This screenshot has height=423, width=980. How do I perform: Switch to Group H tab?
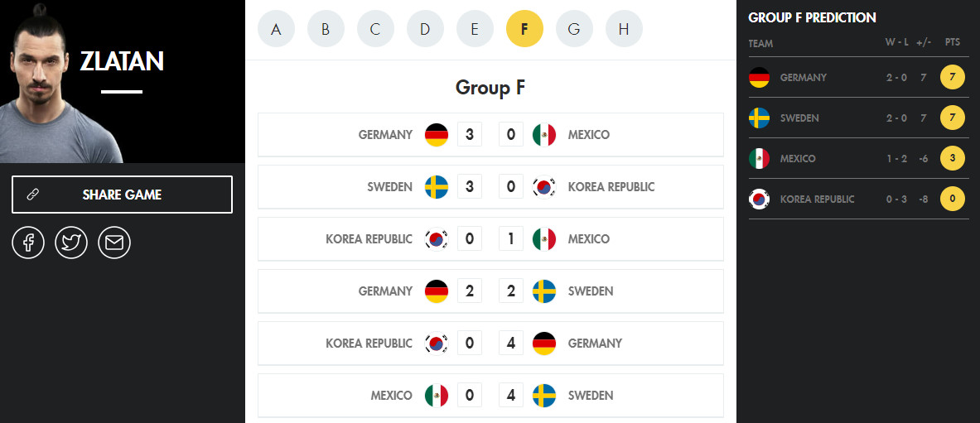(x=624, y=29)
